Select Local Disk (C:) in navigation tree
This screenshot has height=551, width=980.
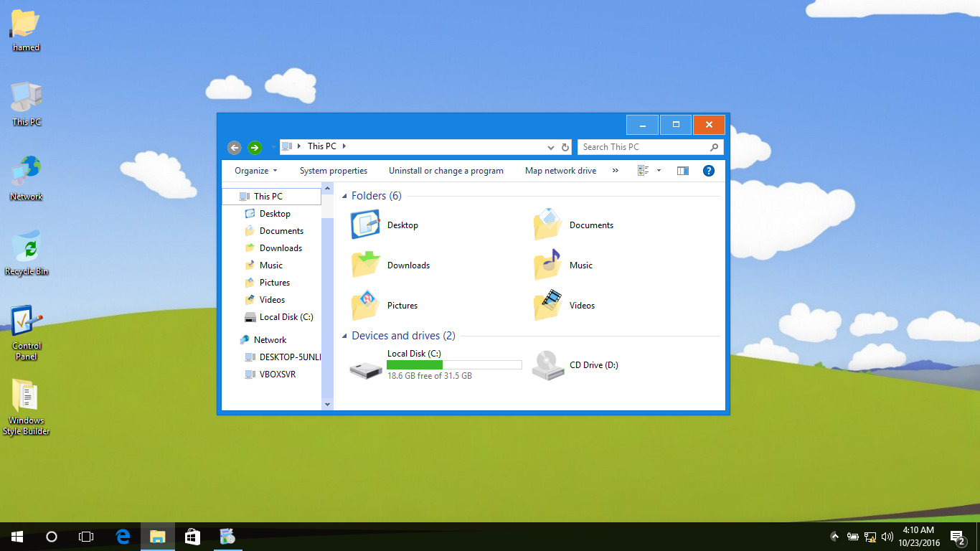[x=286, y=317]
